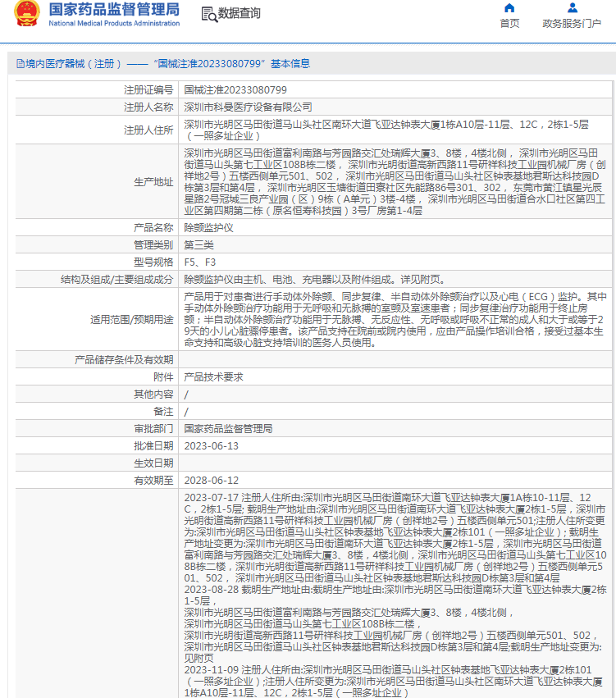Click the national emblem logo
The image size is (616, 698).
click(27, 13)
